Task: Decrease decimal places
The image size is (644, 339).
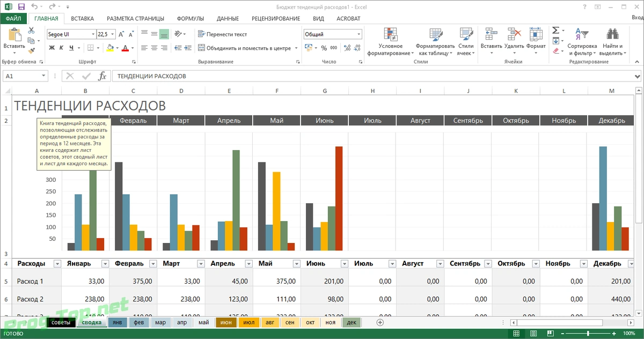Action: (357, 48)
